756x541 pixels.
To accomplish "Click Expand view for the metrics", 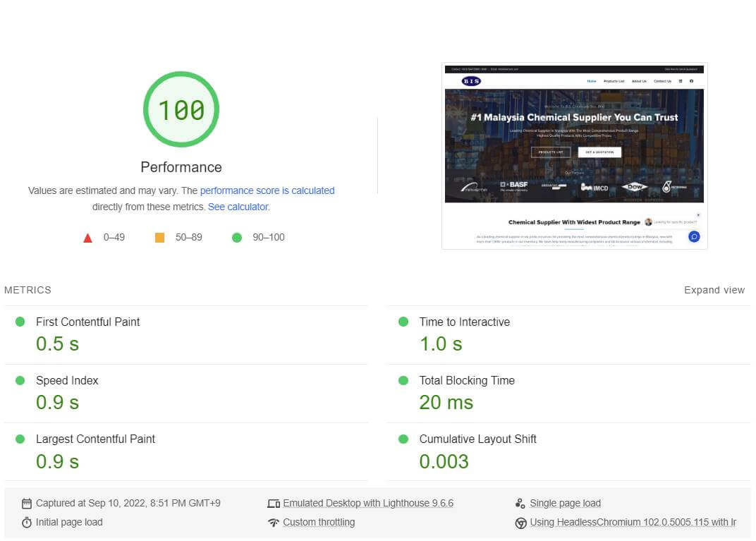I will click(714, 290).
